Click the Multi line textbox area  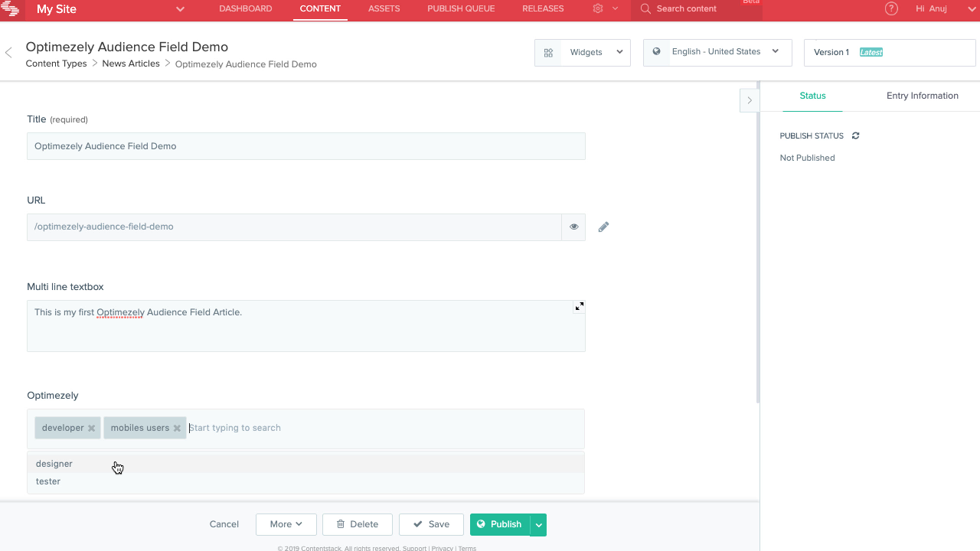306,326
